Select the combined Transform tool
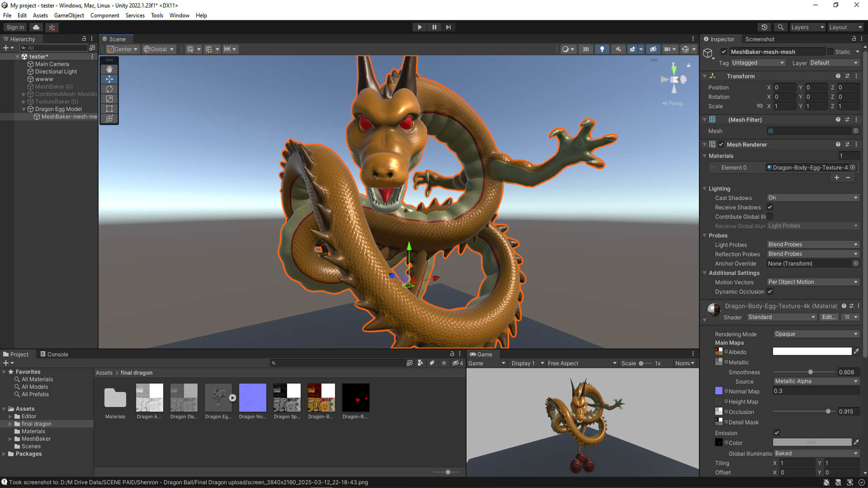Viewport: 868px width, 488px height. tap(109, 118)
